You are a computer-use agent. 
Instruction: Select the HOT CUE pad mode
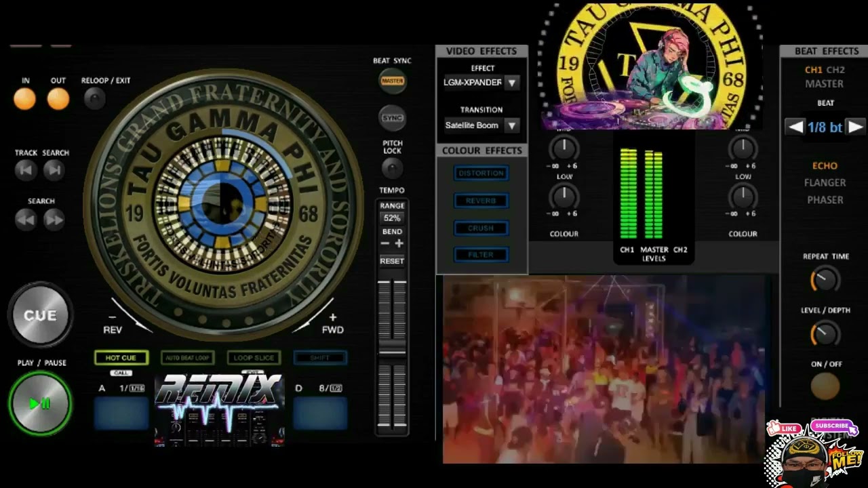[x=121, y=358]
